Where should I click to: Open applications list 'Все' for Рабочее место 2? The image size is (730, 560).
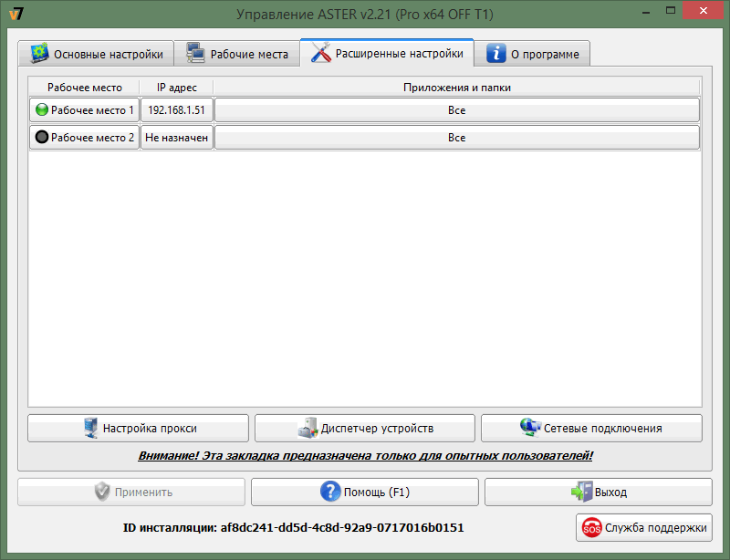point(457,138)
